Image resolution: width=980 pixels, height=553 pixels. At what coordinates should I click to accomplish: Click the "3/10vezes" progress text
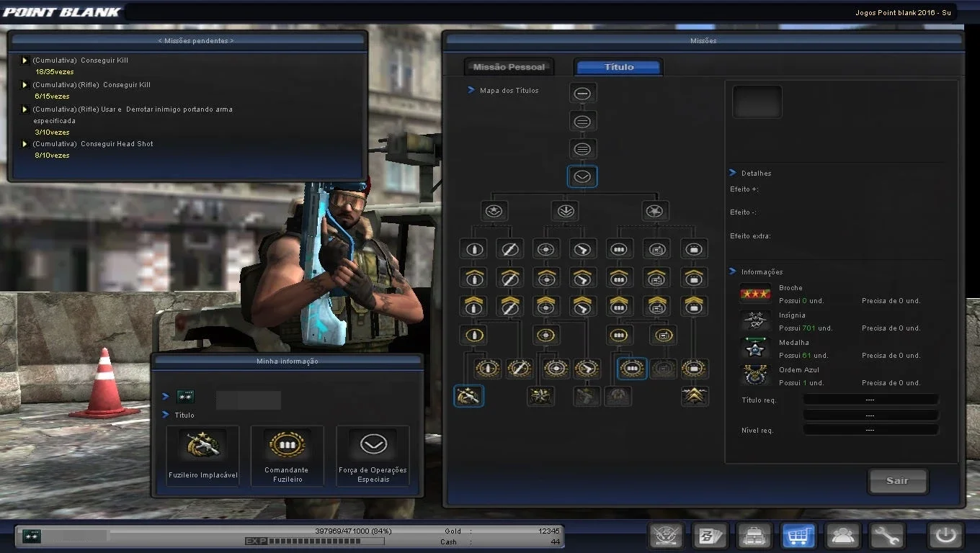pos(51,132)
